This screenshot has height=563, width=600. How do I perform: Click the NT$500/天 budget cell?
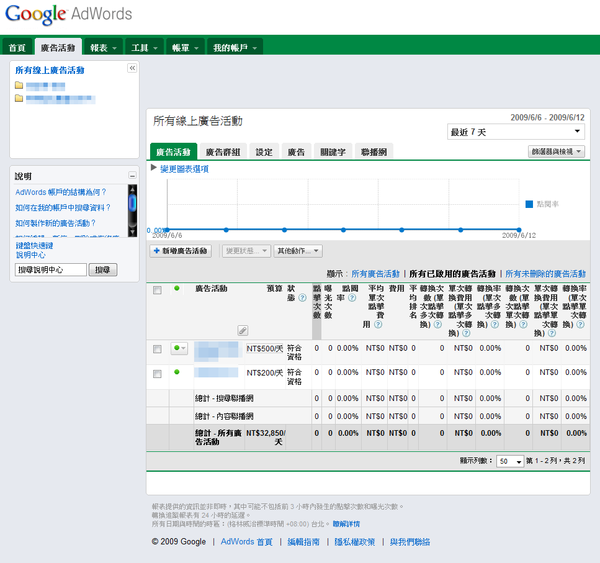(264, 348)
